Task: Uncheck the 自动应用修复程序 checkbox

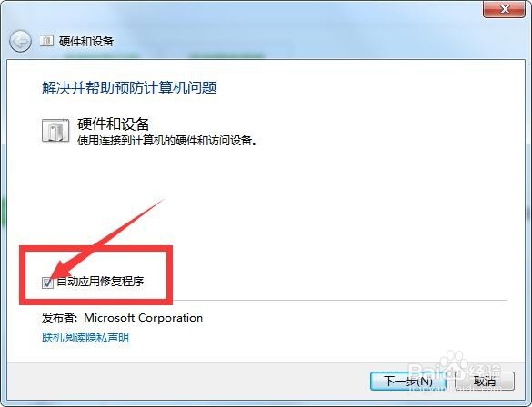Action: tap(47, 283)
